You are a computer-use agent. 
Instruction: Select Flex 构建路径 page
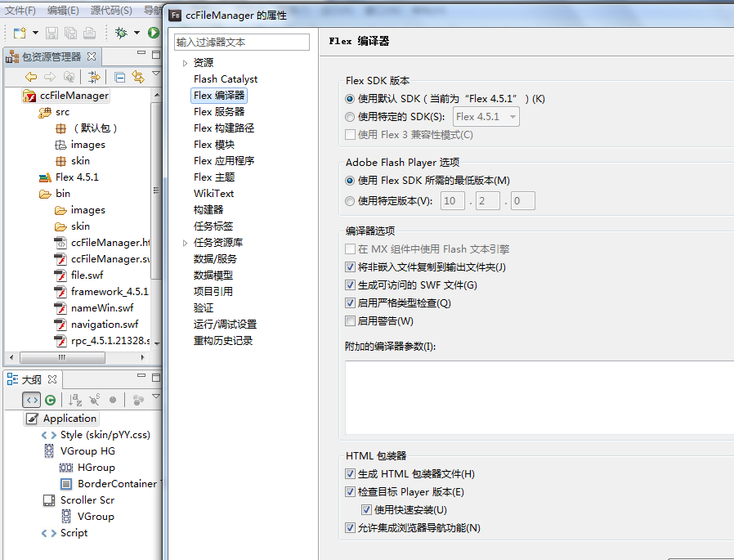point(224,128)
